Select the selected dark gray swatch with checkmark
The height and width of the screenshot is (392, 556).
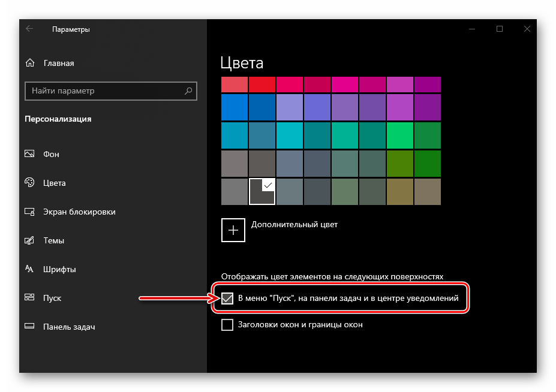pyautogui.click(x=262, y=192)
